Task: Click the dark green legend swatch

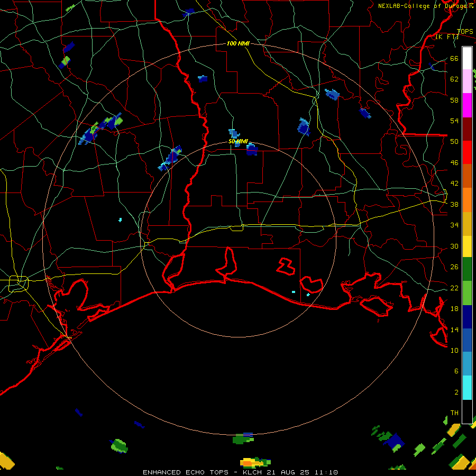Action: tap(467, 269)
